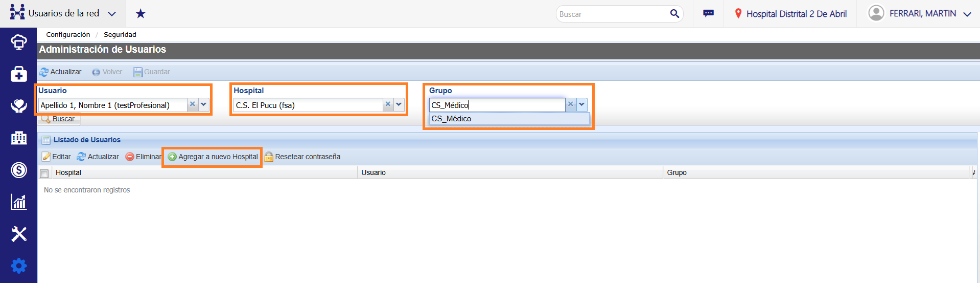Focus the top Buscar search field
The width and height of the screenshot is (980, 283).
(x=613, y=14)
